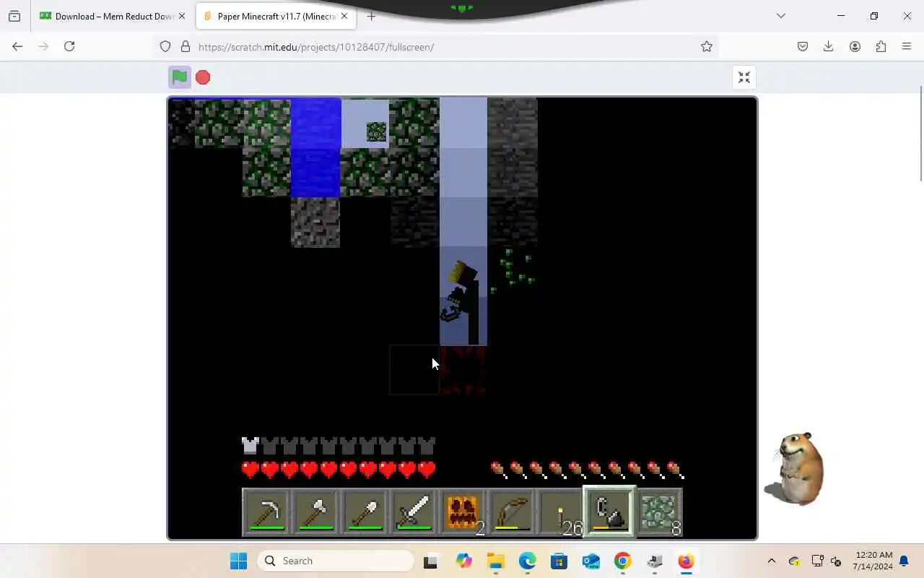Open the Firefox account menu

pyautogui.click(x=855, y=46)
